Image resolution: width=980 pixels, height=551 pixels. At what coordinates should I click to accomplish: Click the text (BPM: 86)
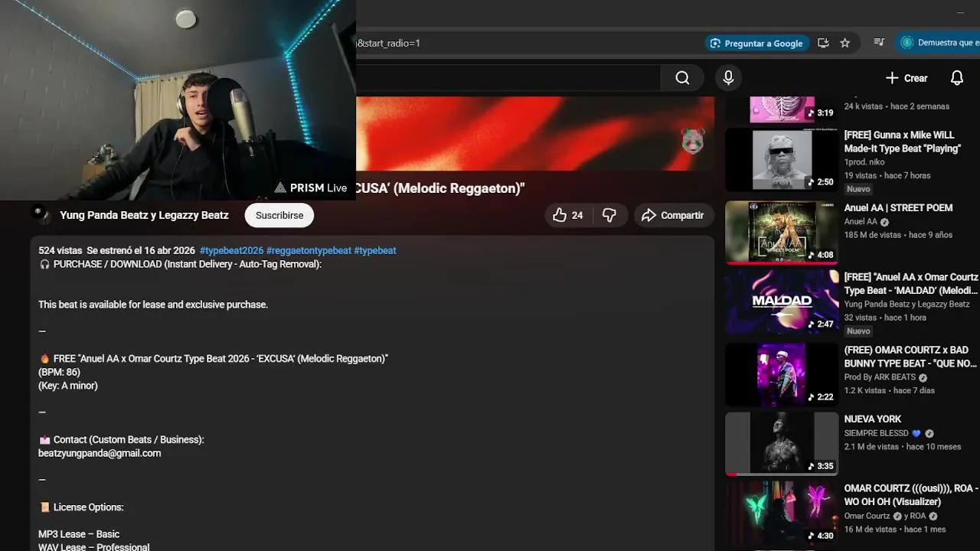59,372
